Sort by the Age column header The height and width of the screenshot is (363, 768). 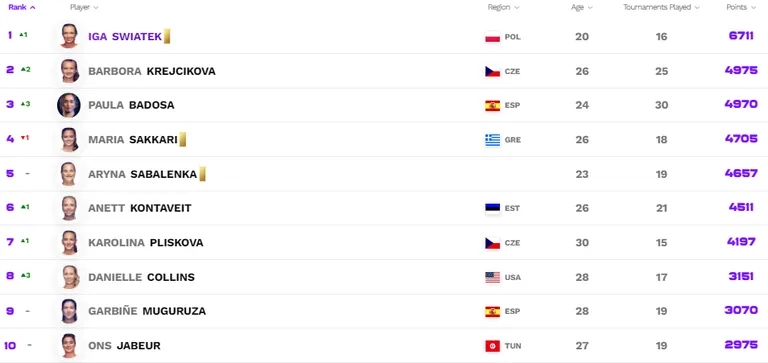(x=582, y=7)
